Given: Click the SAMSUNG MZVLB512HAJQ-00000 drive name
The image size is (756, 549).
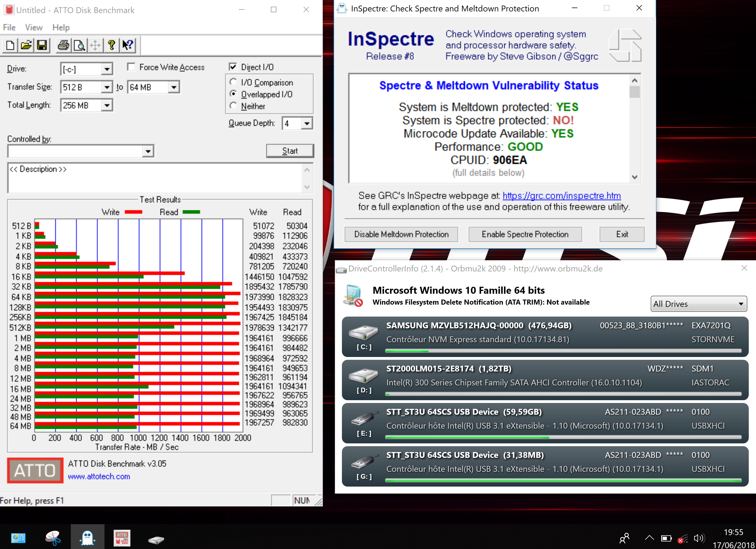Looking at the screenshot, I should click(x=455, y=325).
